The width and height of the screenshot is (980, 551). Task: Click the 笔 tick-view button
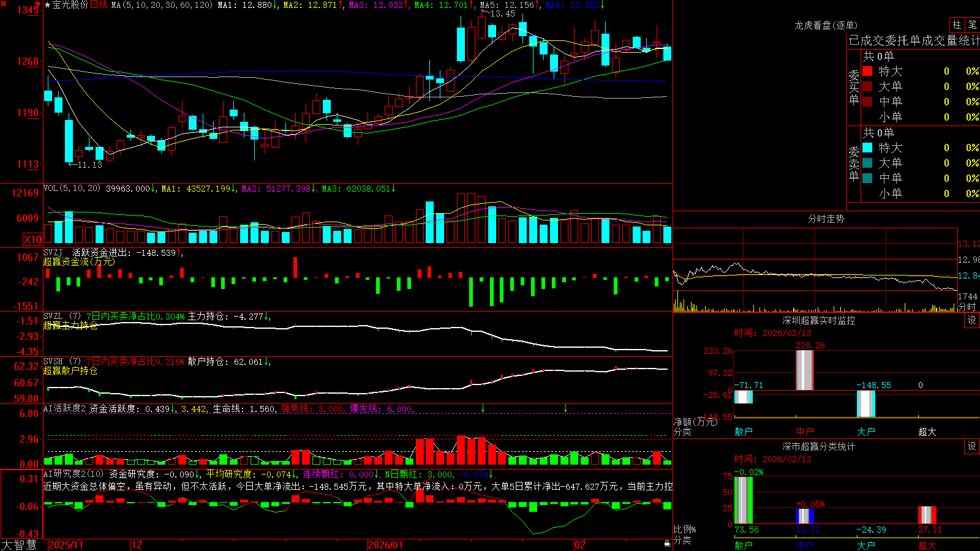tap(972, 24)
